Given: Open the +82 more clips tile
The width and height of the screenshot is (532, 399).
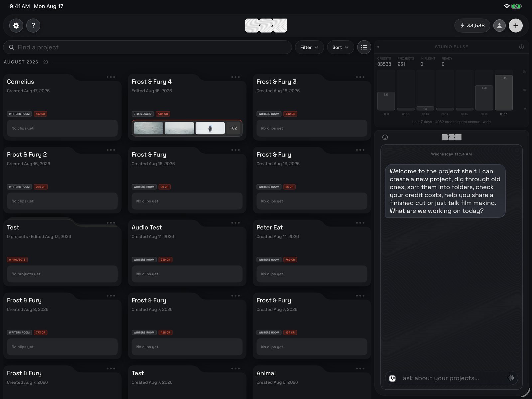Looking at the screenshot, I should pos(233,128).
